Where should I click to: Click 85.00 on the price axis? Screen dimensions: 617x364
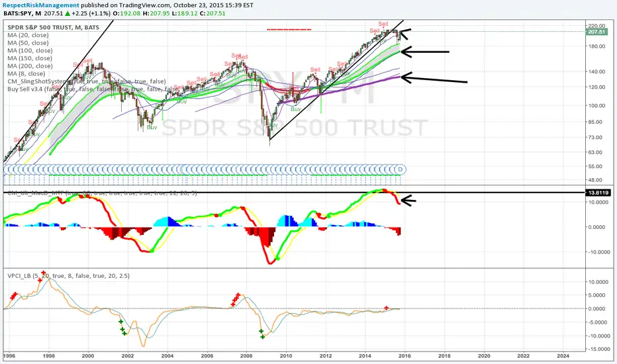[x=596, y=122]
